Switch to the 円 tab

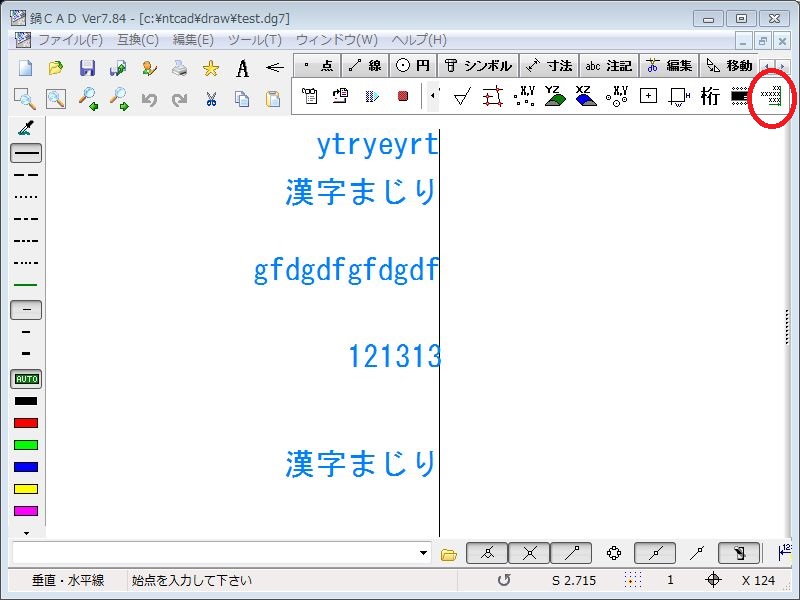tap(413, 66)
